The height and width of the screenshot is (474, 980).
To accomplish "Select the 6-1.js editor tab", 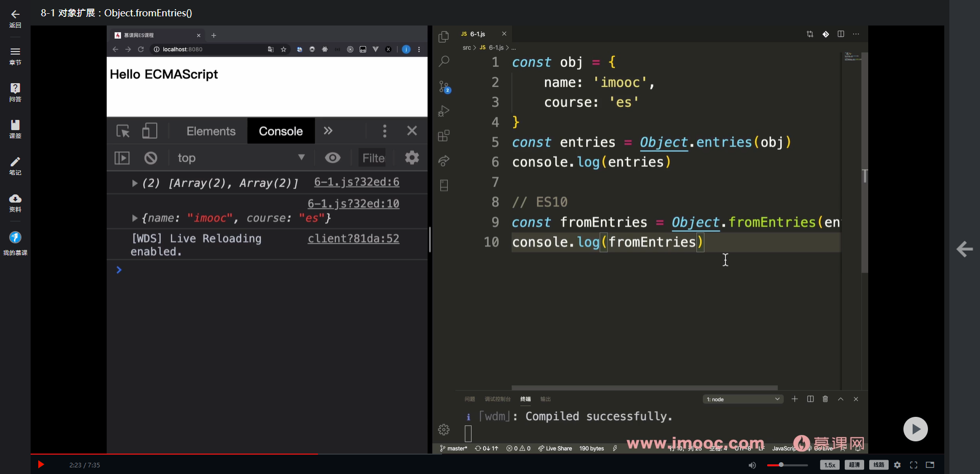I will point(483,34).
